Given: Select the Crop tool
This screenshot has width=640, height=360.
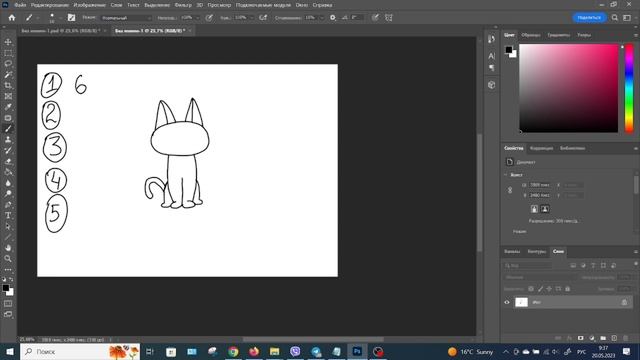Looking at the screenshot, I should pyautogui.click(x=8, y=85).
